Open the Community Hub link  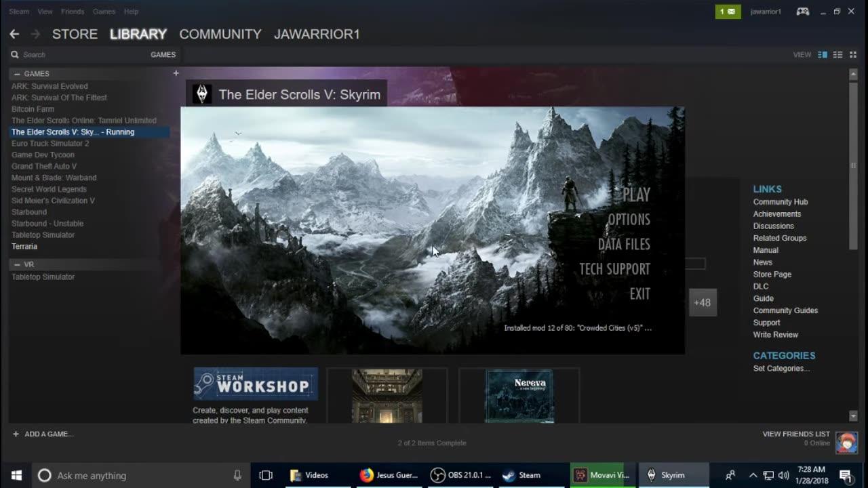pyautogui.click(x=780, y=201)
